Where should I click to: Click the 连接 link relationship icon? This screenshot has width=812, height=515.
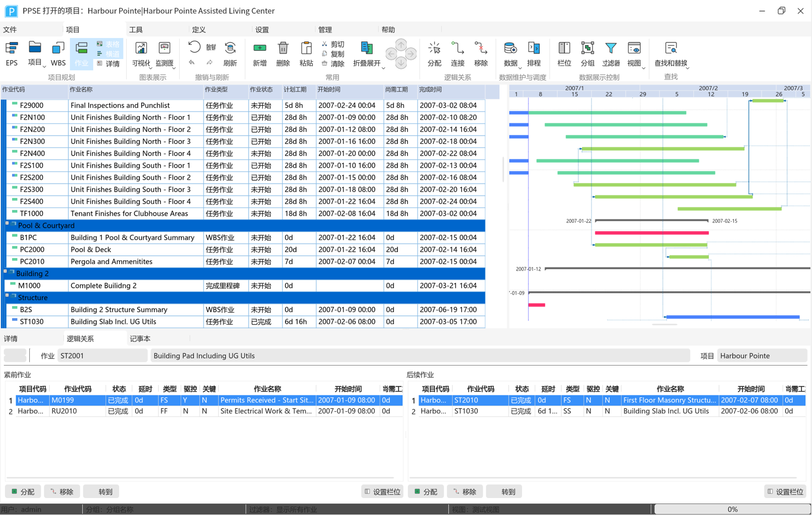click(458, 53)
